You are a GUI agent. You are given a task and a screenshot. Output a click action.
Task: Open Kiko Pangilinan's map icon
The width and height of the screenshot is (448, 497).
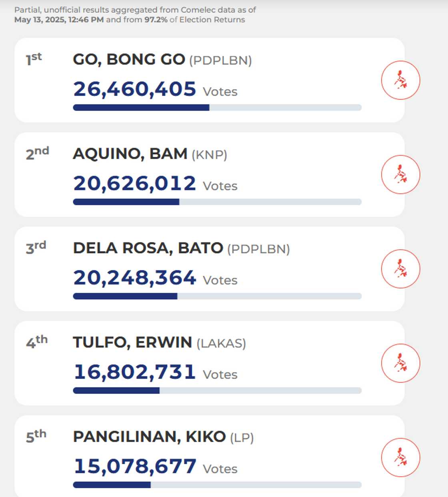[400, 457]
